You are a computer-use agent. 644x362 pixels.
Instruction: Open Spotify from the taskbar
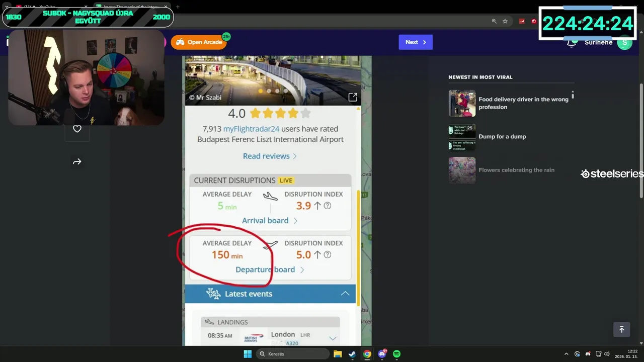click(396, 354)
